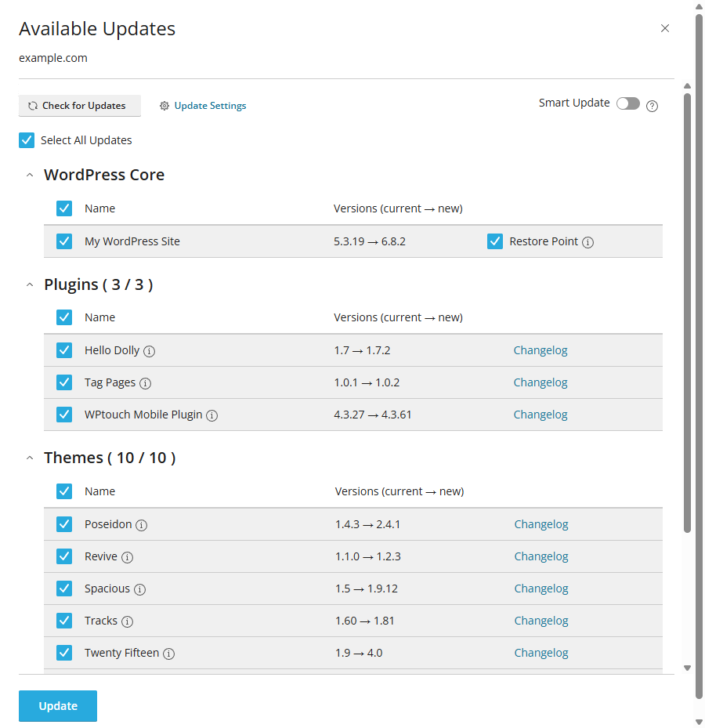Click the info icon next to Revive
Image resolution: width=705 pixels, height=728 pixels.
pyautogui.click(x=127, y=557)
